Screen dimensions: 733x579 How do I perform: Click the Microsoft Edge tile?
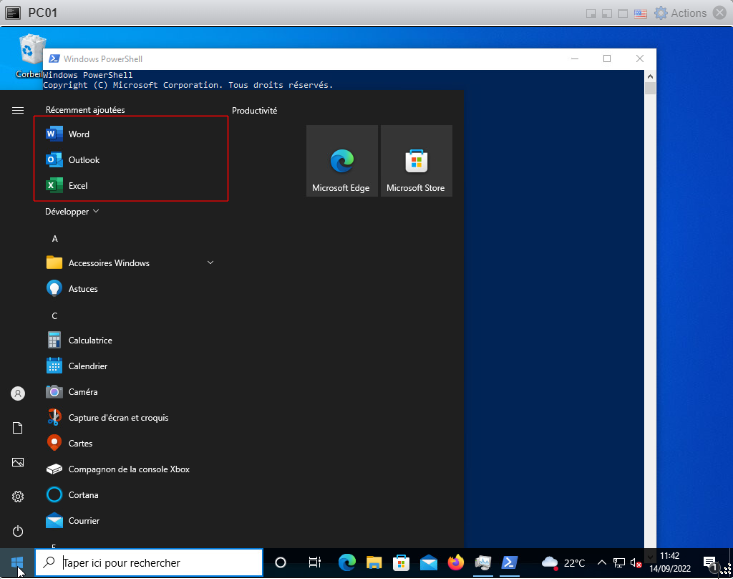point(341,161)
